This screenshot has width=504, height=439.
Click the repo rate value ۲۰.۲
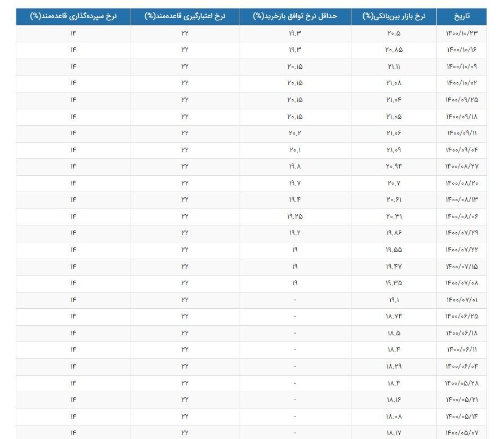[x=295, y=133]
